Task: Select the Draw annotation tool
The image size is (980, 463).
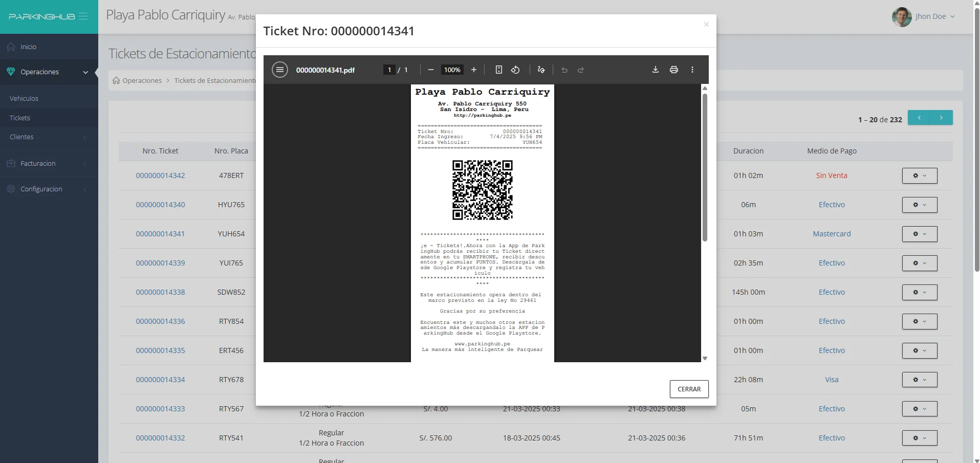Action: pyautogui.click(x=541, y=70)
